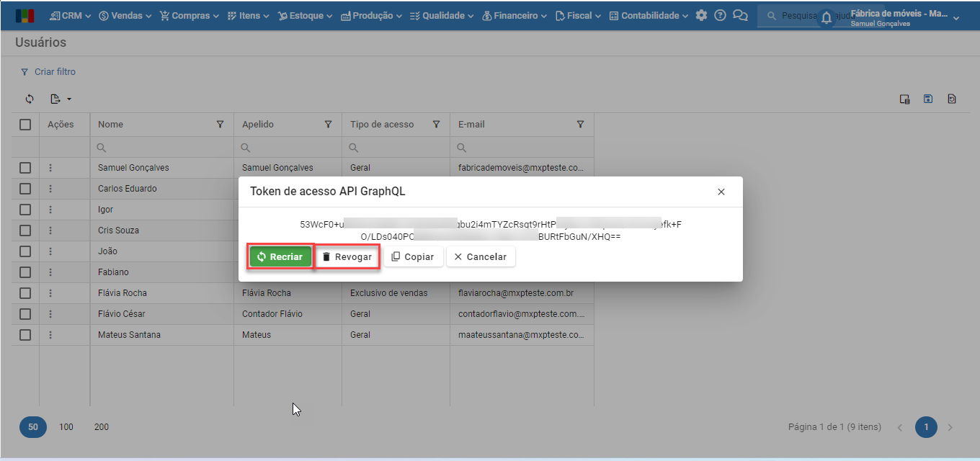980x461 pixels.
Task: Select 50 items per page
Action: (x=33, y=427)
